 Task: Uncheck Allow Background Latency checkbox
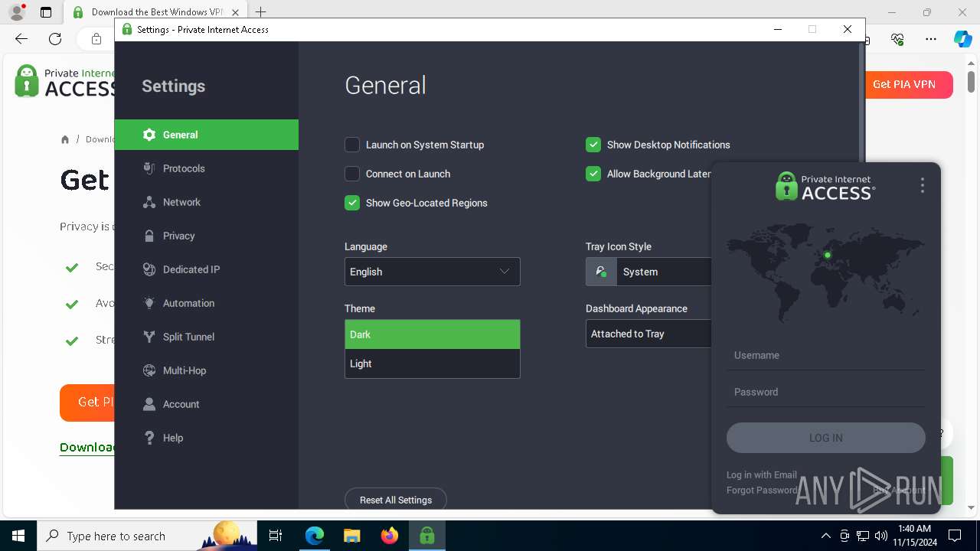click(x=593, y=174)
